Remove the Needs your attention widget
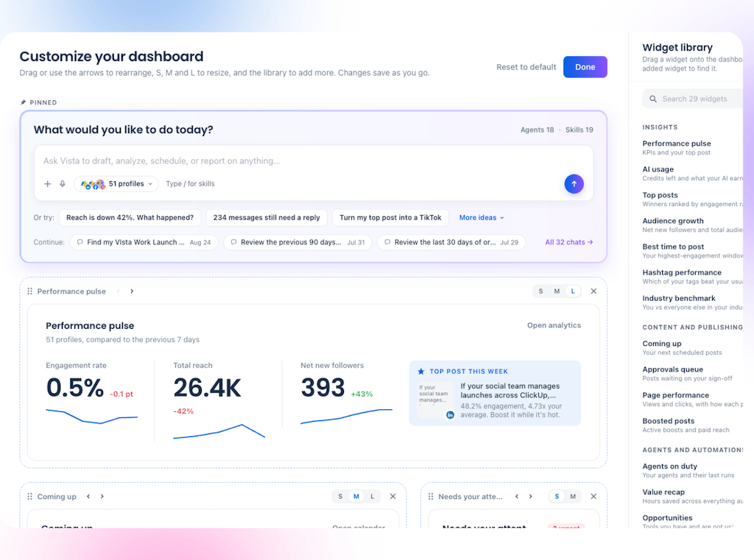Viewport: 754px width, 560px height. [x=593, y=497]
